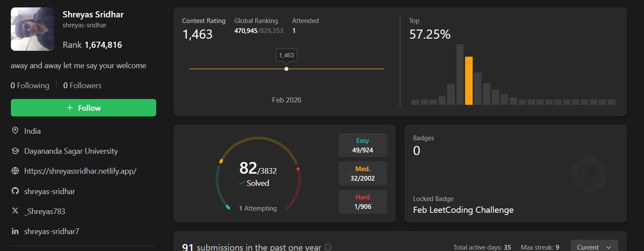Select the Easy 49/924 difficulty box
Viewport: 644px width, 251px height.
363,145
